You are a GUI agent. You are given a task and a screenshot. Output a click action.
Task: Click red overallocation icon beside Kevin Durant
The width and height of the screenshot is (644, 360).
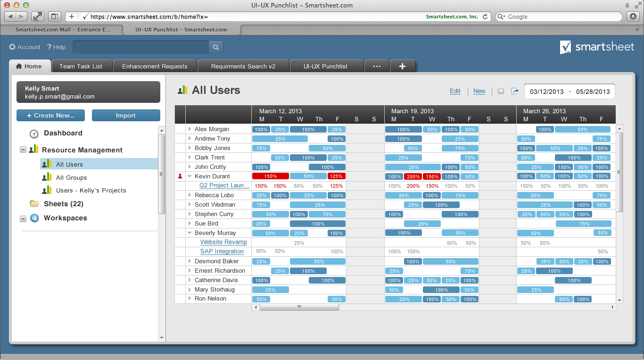[180, 176]
